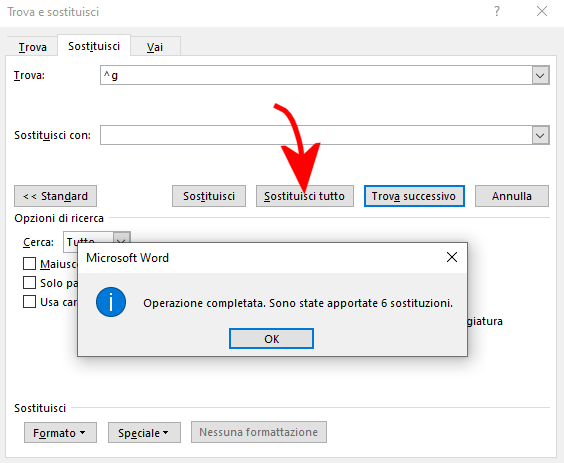
Task: Click the help question mark icon
Action: [x=497, y=12]
